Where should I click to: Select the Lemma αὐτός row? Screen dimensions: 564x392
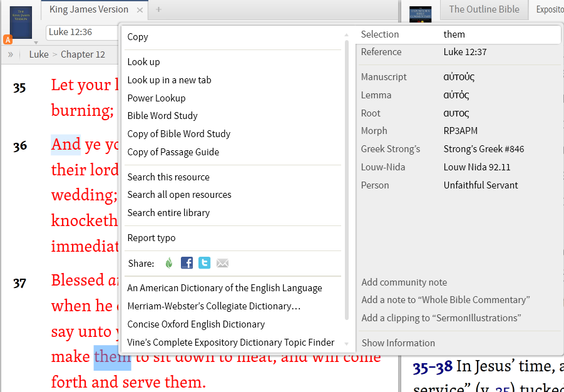[459, 95]
